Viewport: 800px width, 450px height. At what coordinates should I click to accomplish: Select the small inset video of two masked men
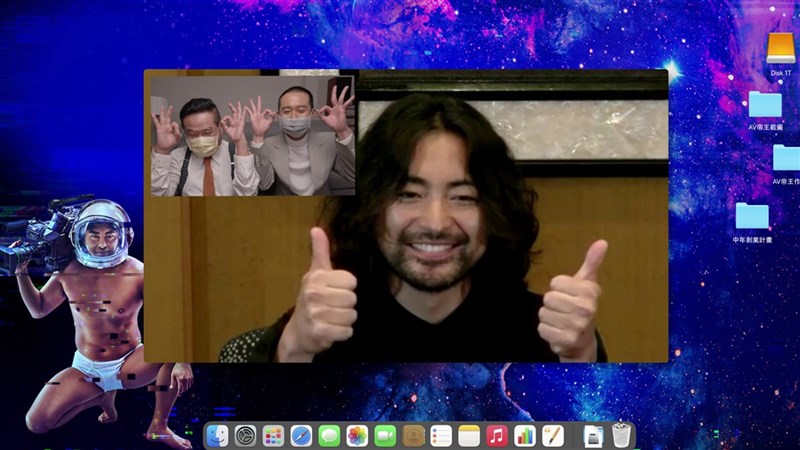tap(253, 136)
